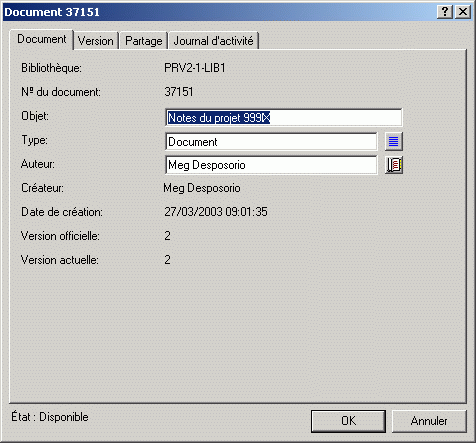Click the Version officielle value 2
476x443 pixels.
click(167, 236)
